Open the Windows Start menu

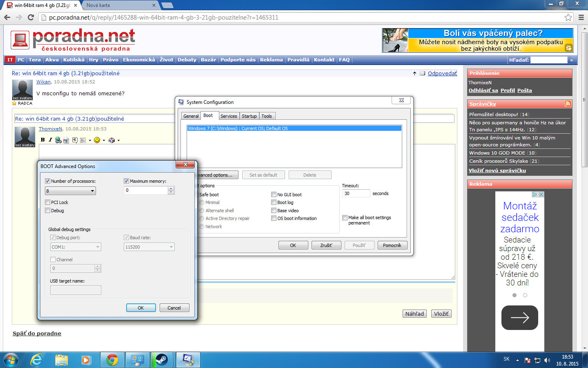11,360
